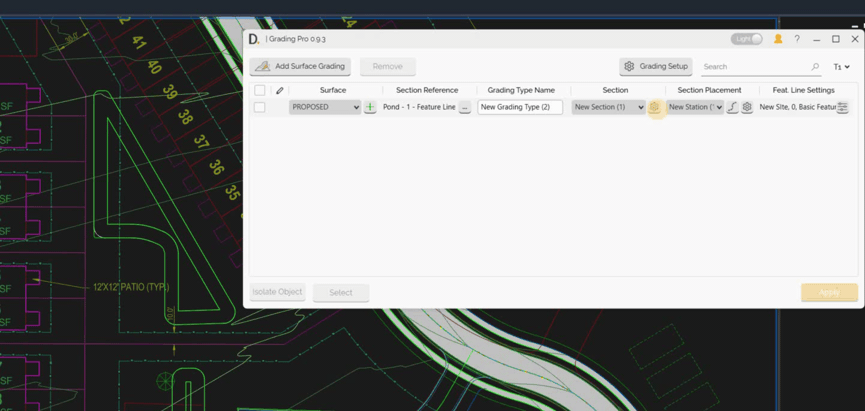This screenshot has width=865, height=411.
Task: Open section settings gear next to New Section
Action: (x=654, y=107)
